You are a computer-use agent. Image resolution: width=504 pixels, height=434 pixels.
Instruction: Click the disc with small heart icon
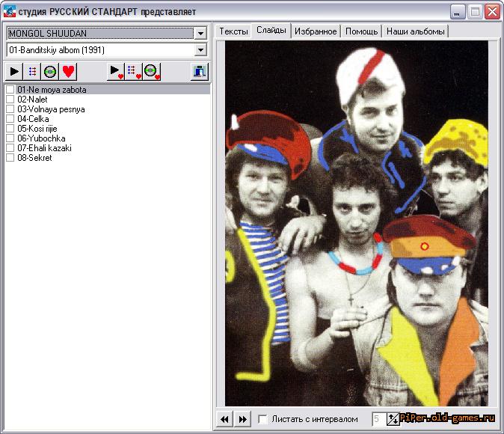[152, 71]
